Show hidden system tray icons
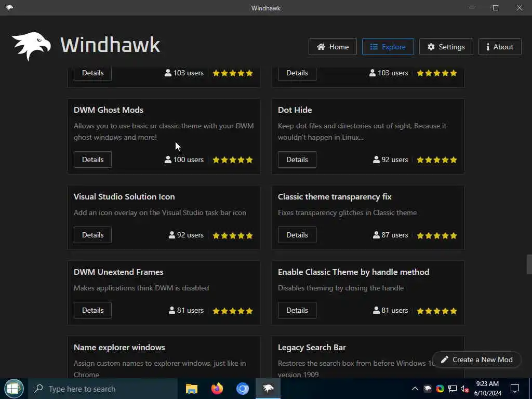This screenshot has height=399, width=532. pos(415,389)
